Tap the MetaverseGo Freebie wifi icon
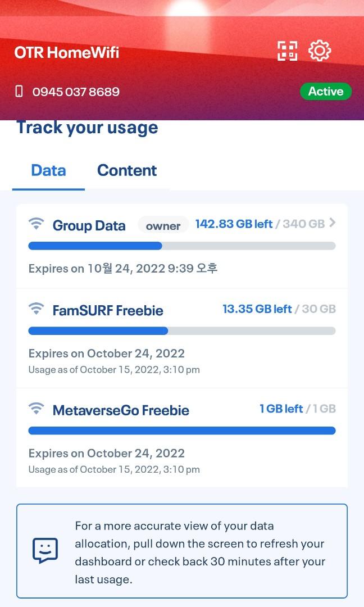Viewport: 364px width, 607px height. coord(37,409)
